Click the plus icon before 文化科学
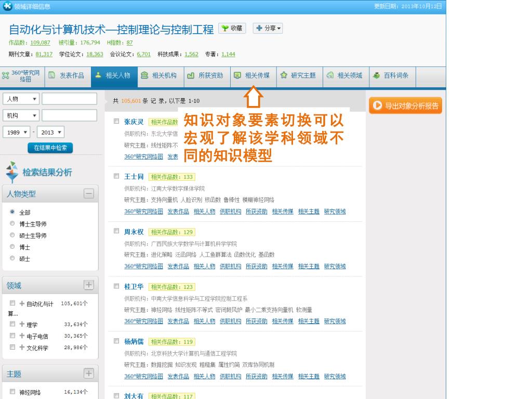Screen dimensions: 532x399 tap(22, 348)
